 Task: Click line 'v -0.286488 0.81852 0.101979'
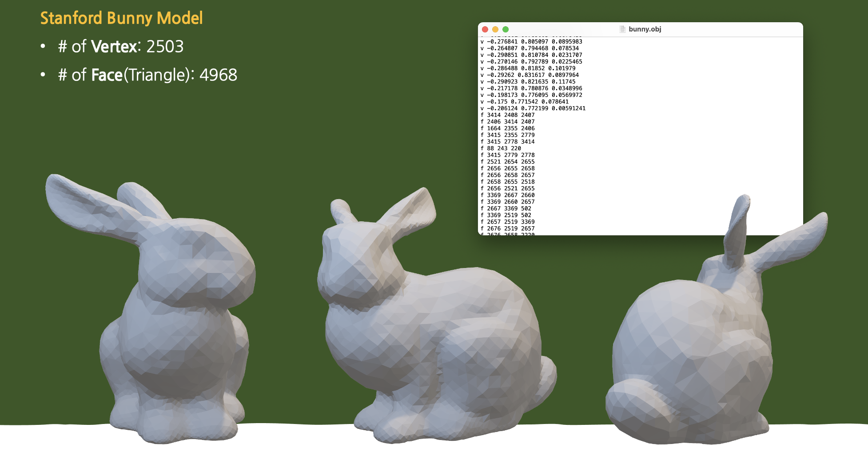point(528,68)
